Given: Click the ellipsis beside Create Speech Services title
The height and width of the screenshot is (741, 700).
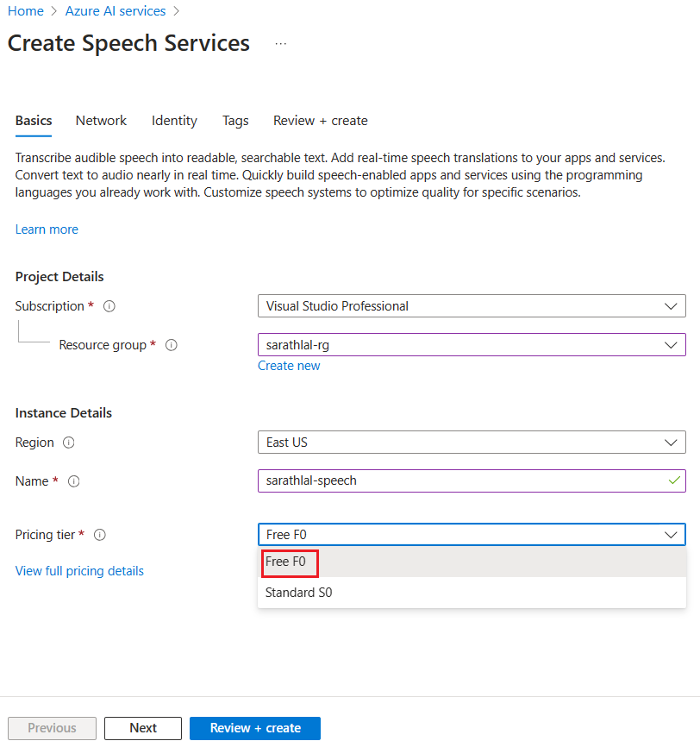Looking at the screenshot, I should tap(279, 42).
